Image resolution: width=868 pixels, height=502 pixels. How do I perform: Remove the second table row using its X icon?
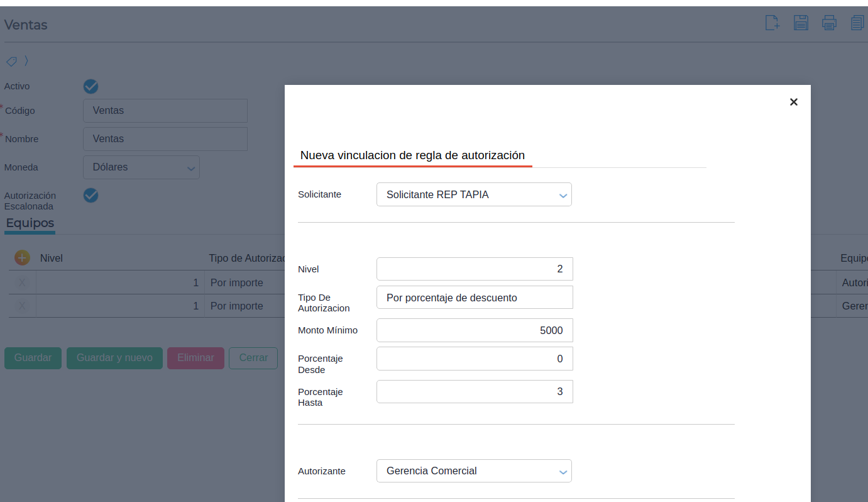tap(22, 306)
